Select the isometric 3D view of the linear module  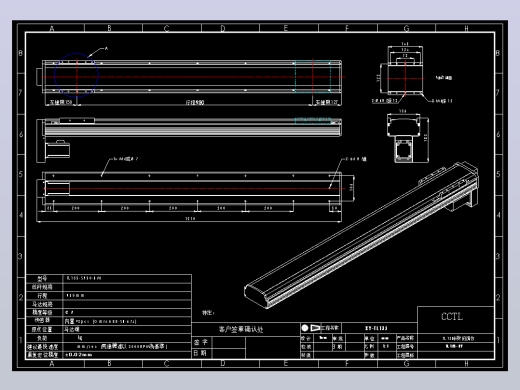pyautogui.click(x=362, y=235)
